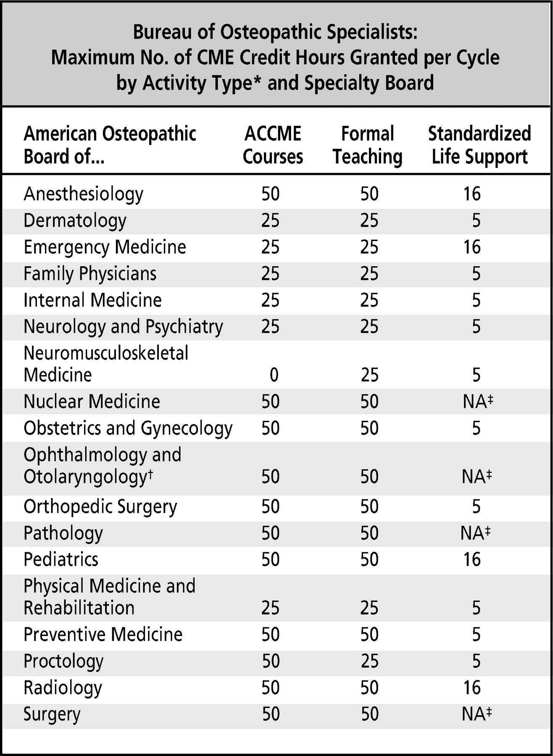Click the Formal Teaching column header
This screenshot has width=553, height=756.
[367, 145]
